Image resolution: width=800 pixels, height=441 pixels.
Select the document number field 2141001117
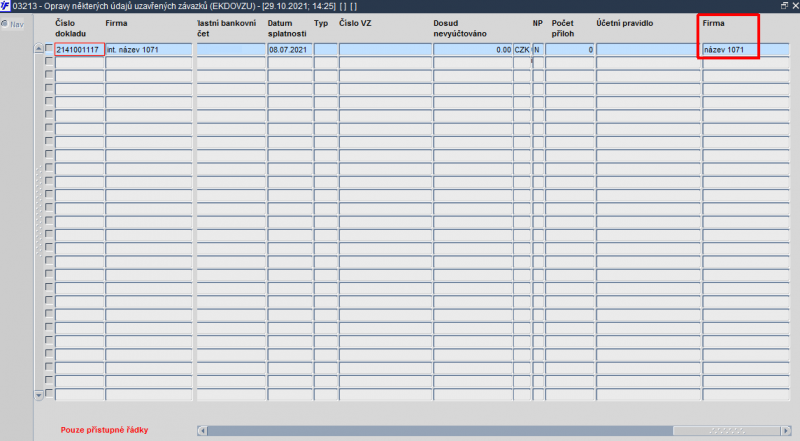click(x=80, y=50)
